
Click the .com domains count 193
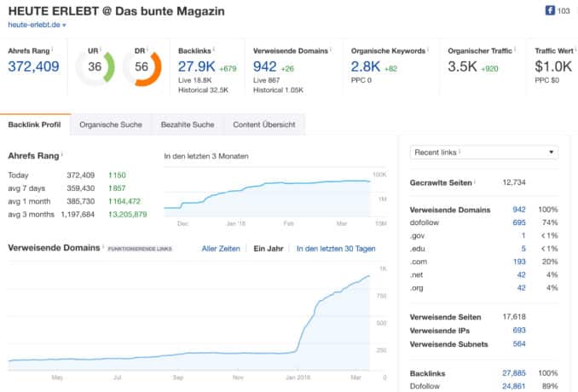(x=518, y=262)
